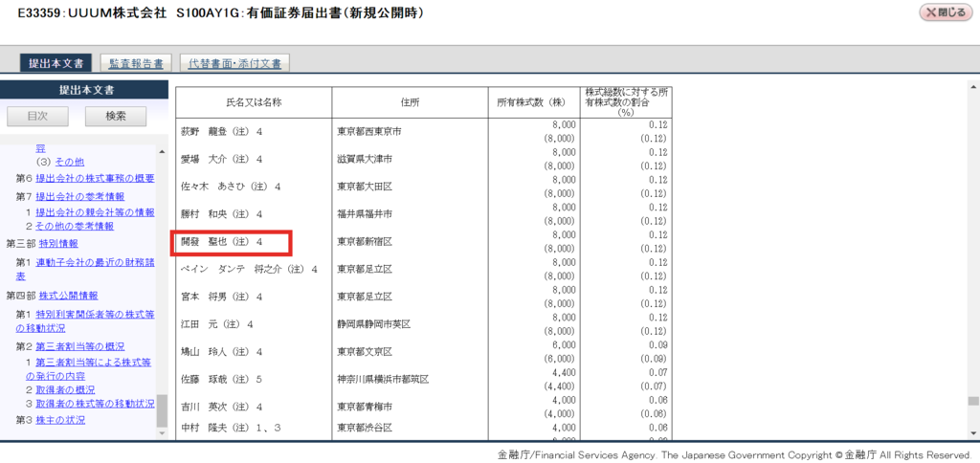Image resolution: width=980 pixels, height=463 pixels.
Task: Jump to その他の参考情報 section
Action: pyautogui.click(x=75, y=226)
